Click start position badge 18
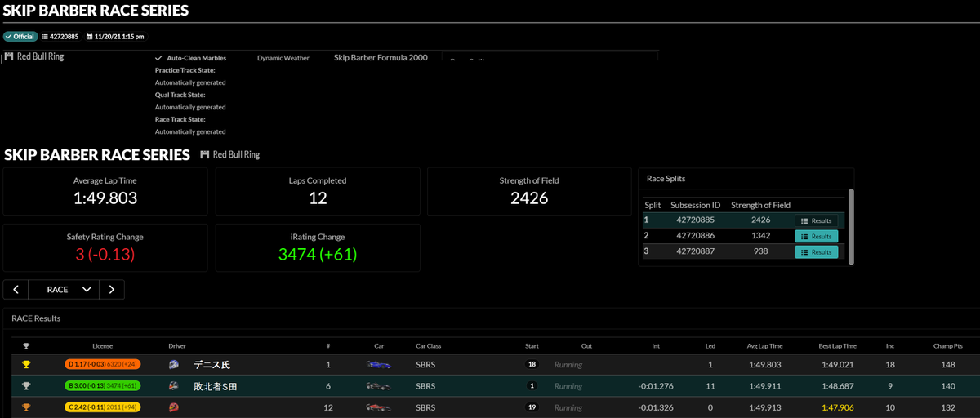980x418 pixels. pos(532,365)
